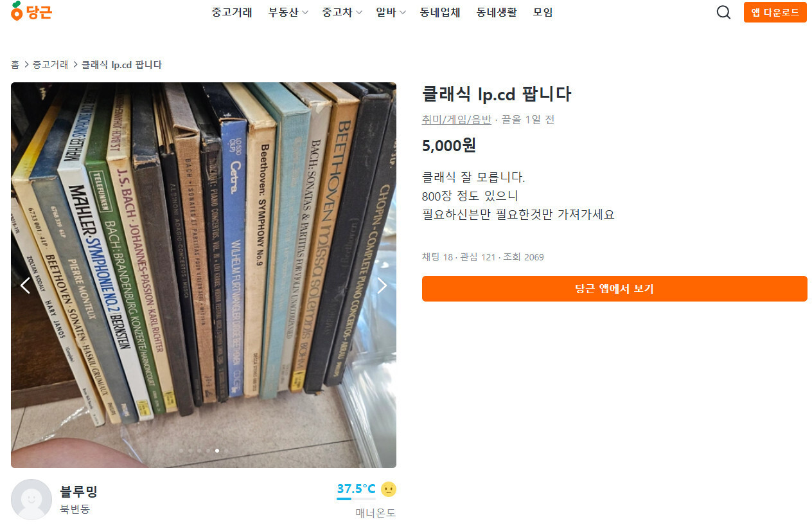
Task: Expand the 중고차 dropdown menu
Action: pyautogui.click(x=342, y=12)
